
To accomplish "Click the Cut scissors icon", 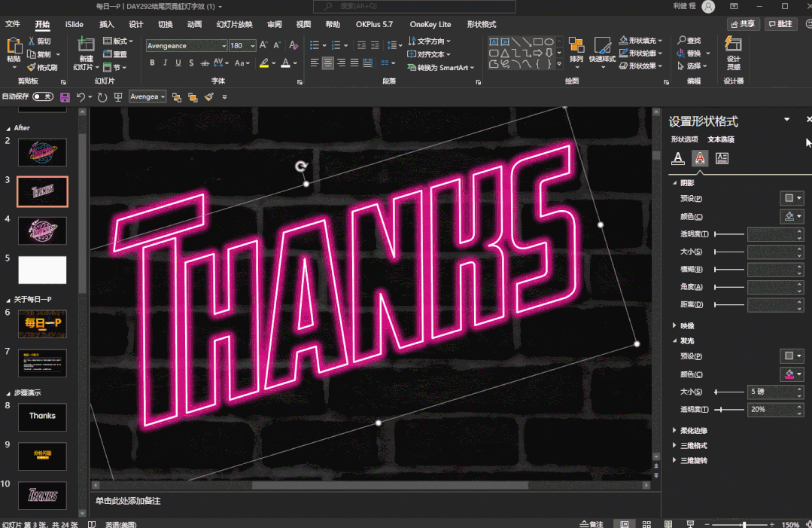I will 32,41.
